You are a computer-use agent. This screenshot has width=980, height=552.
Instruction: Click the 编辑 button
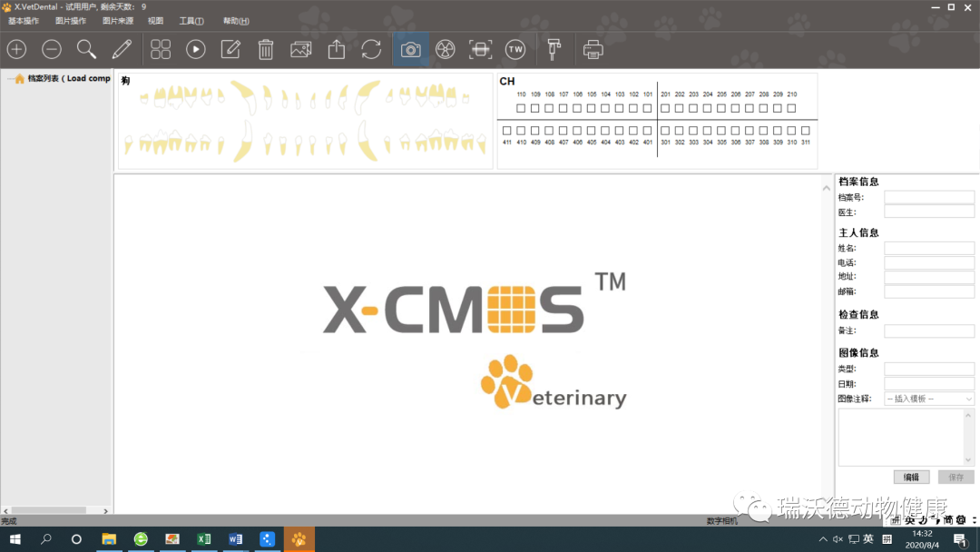[911, 477]
